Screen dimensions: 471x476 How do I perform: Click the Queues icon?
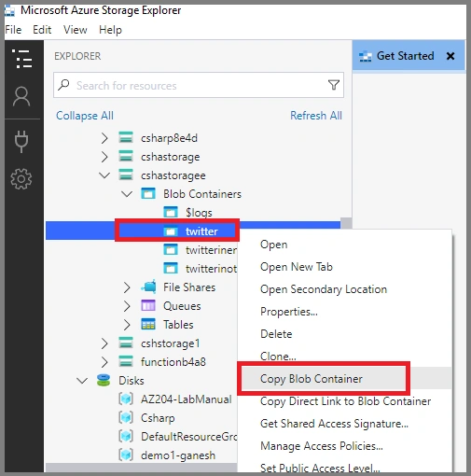point(148,305)
